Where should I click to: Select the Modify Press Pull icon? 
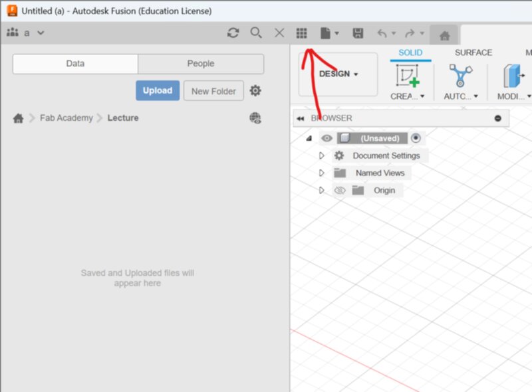[x=513, y=76]
